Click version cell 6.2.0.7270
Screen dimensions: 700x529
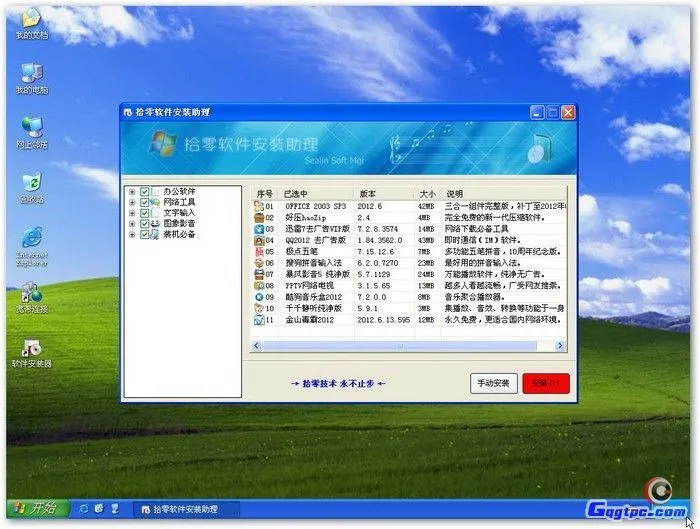click(378, 263)
